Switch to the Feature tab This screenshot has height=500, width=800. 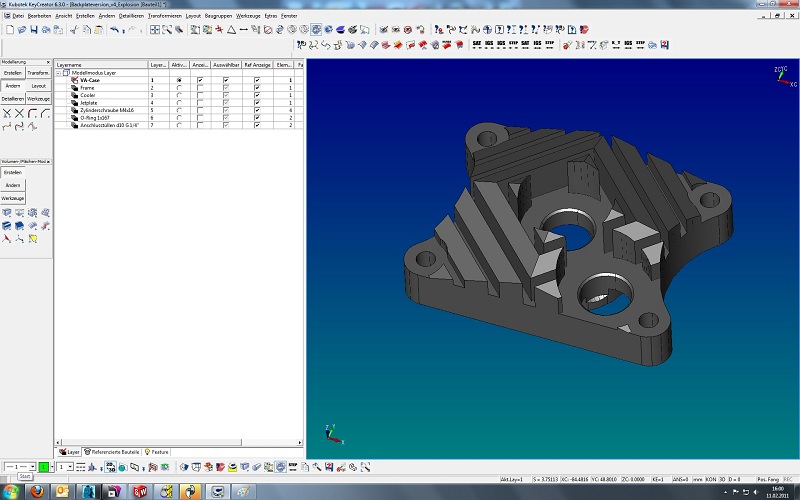tap(157, 452)
